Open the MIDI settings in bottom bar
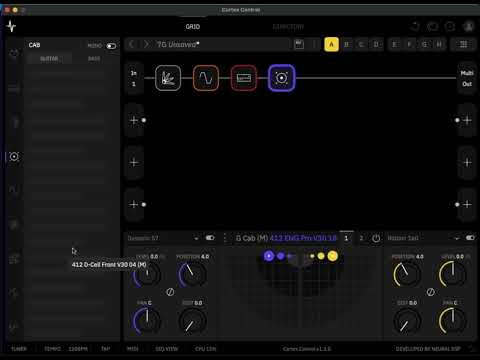The image size is (480, 360). pos(133,349)
